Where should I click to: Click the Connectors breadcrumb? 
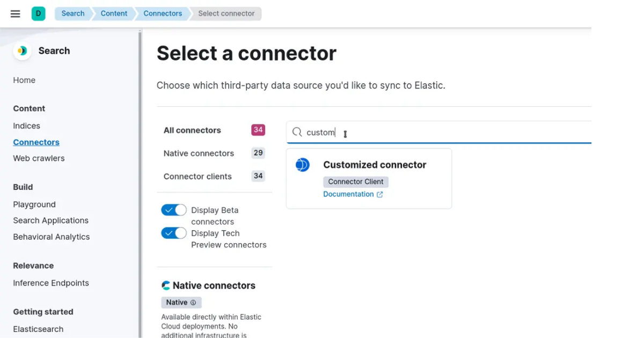click(162, 13)
